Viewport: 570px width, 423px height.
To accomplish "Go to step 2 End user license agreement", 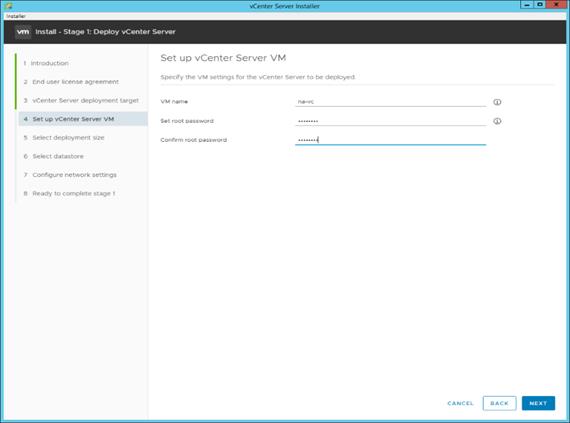I will point(71,82).
